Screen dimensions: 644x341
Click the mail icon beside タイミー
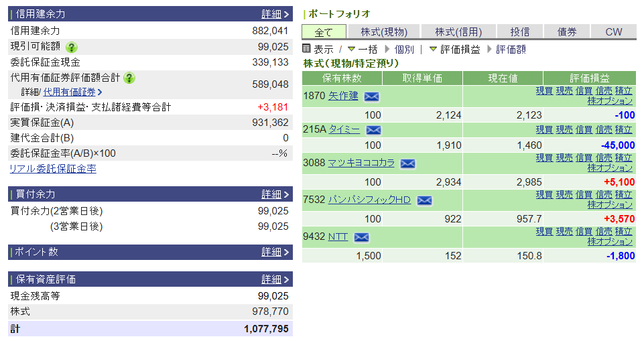[373, 130]
